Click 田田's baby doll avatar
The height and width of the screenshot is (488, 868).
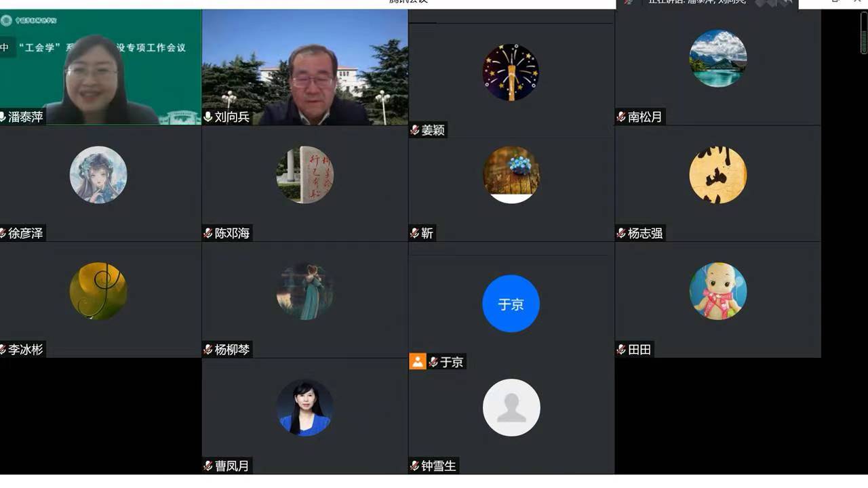click(x=718, y=291)
